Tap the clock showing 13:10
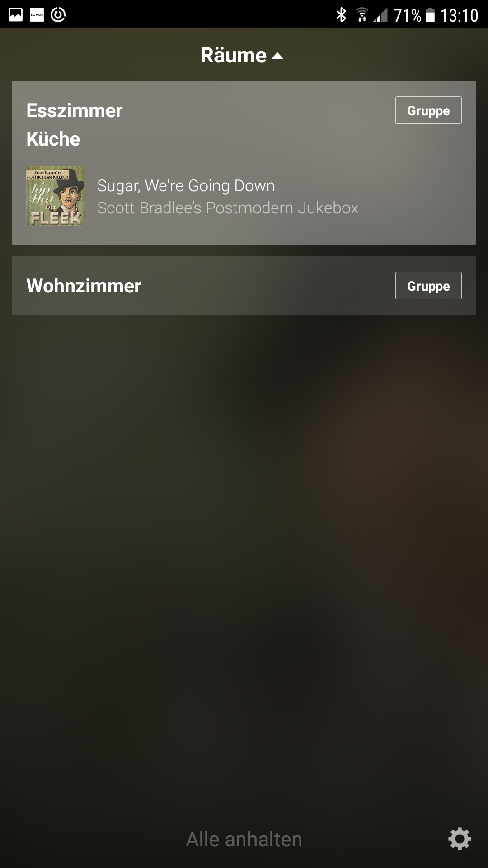 [x=459, y=15]
